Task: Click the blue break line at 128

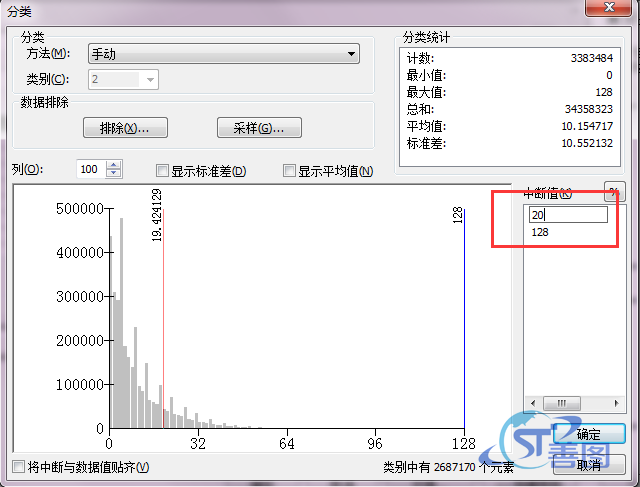Action: (x=464, y=318)
